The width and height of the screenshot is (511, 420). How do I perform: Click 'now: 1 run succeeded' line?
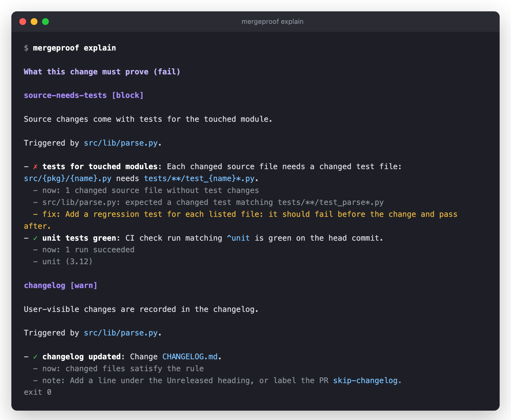(88, 250)
